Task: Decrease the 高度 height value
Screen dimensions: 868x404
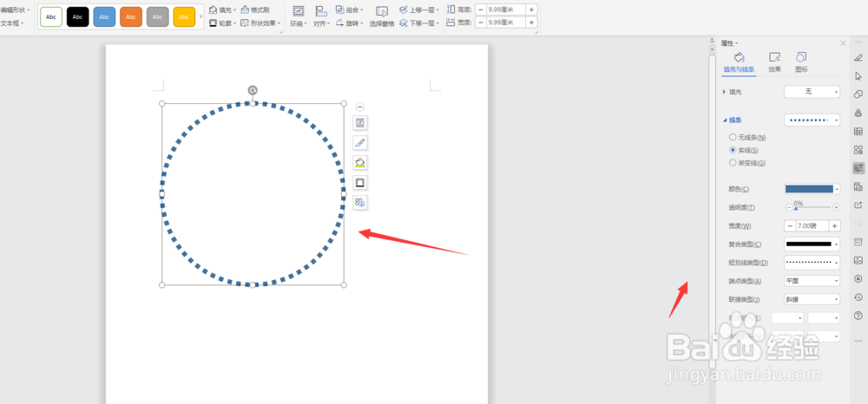Action: [481, 10]
